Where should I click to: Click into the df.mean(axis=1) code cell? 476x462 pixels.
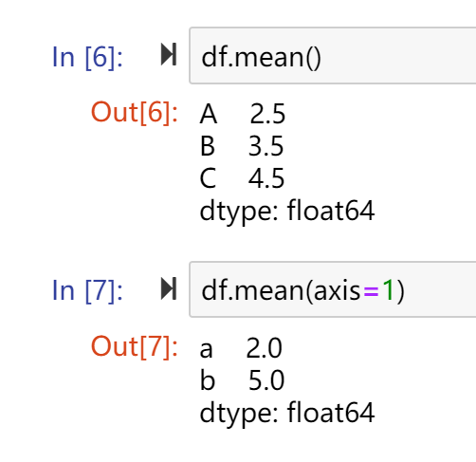pos(333,289)
